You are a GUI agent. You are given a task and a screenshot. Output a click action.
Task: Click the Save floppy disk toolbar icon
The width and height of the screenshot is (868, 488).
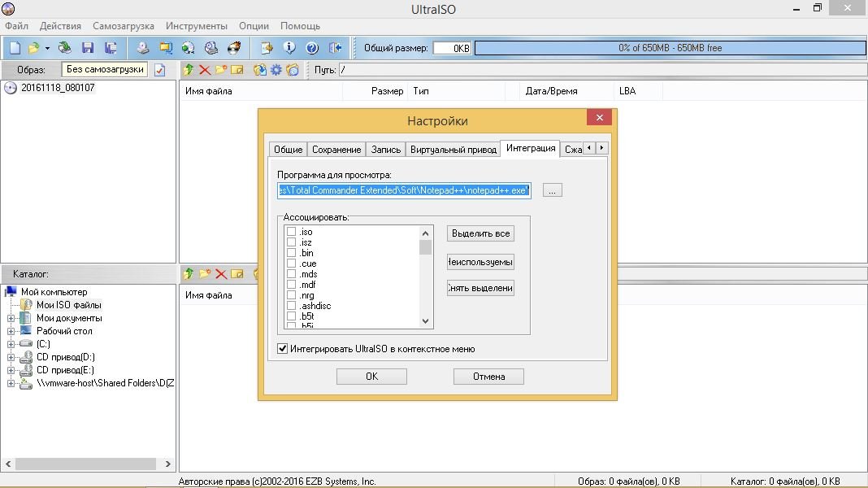coord(88,48)
